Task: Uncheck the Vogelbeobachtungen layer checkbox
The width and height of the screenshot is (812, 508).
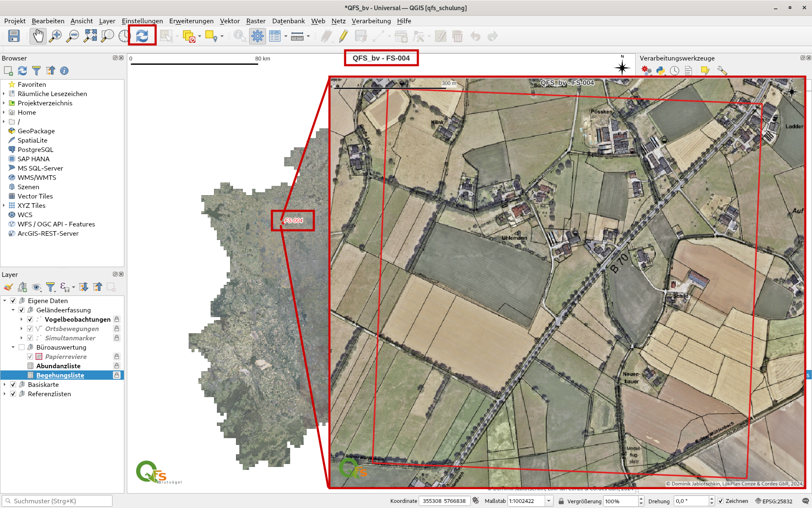Action: tap(30, 320)
